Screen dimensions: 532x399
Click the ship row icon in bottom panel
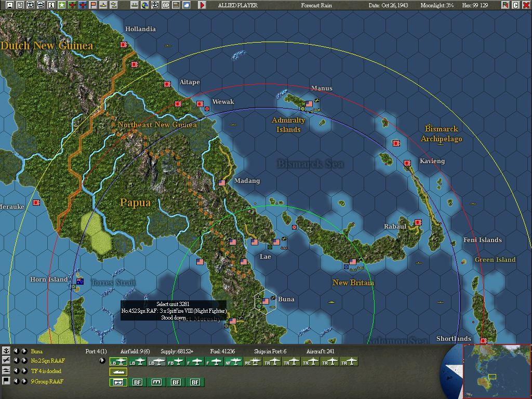point(6,371)
